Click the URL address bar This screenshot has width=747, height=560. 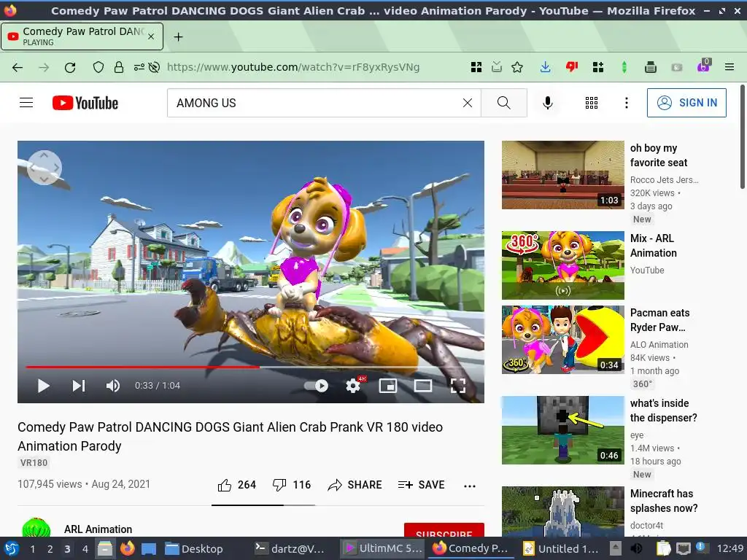click(293, 67)
